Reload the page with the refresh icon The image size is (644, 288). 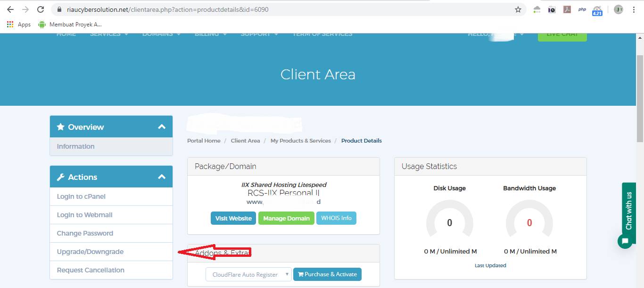click(x=41, y=9)
